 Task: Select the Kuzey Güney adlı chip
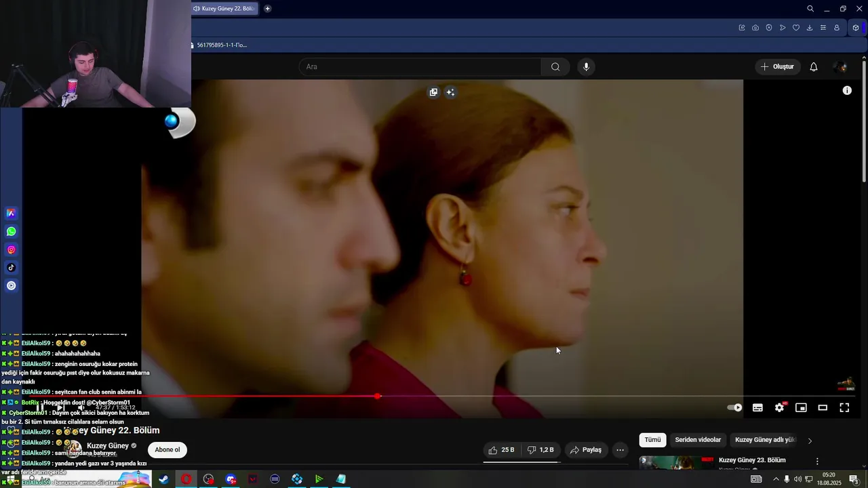[x=765, y=440]
